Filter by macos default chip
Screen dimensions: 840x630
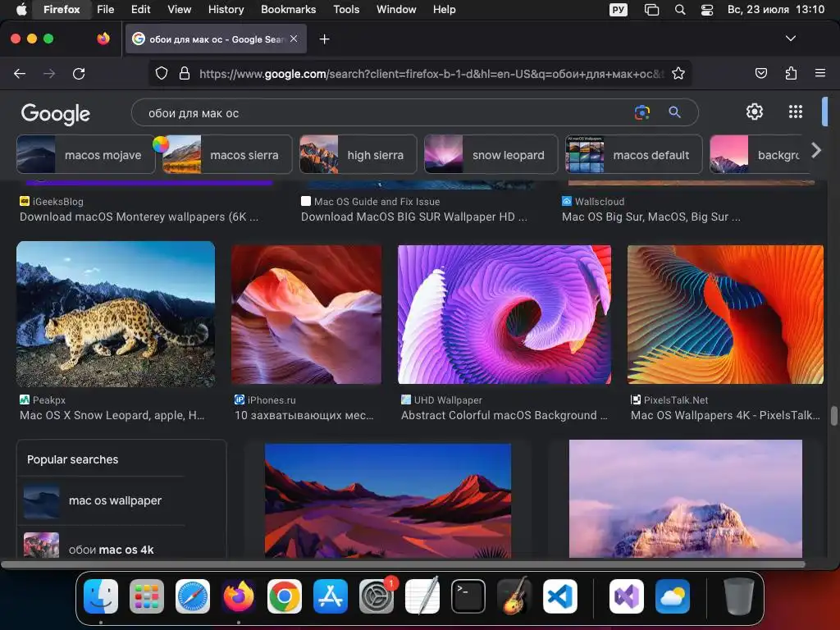[634, 154]
